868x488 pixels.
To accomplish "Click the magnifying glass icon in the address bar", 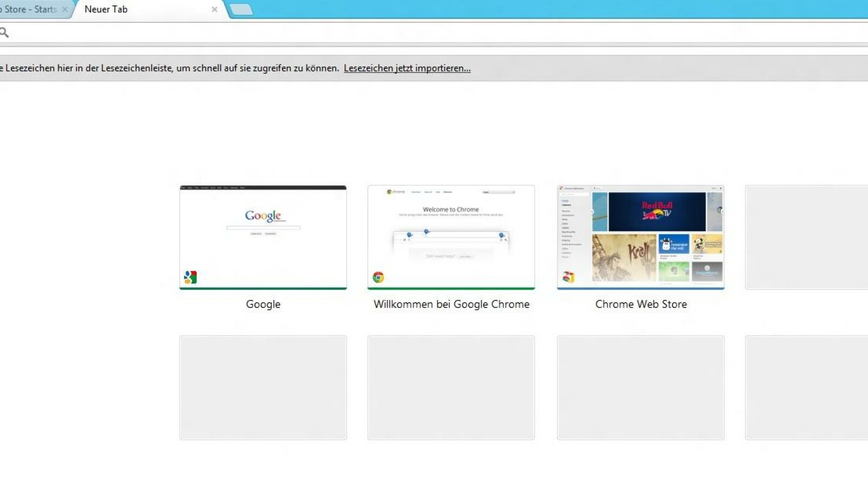I will click(x=5, y=32).
